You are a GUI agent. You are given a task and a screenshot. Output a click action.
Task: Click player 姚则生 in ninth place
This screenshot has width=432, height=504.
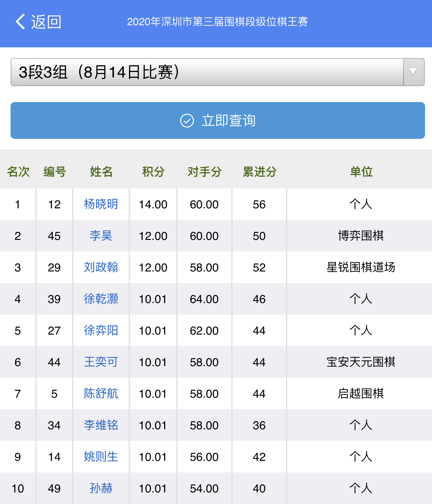101,457
